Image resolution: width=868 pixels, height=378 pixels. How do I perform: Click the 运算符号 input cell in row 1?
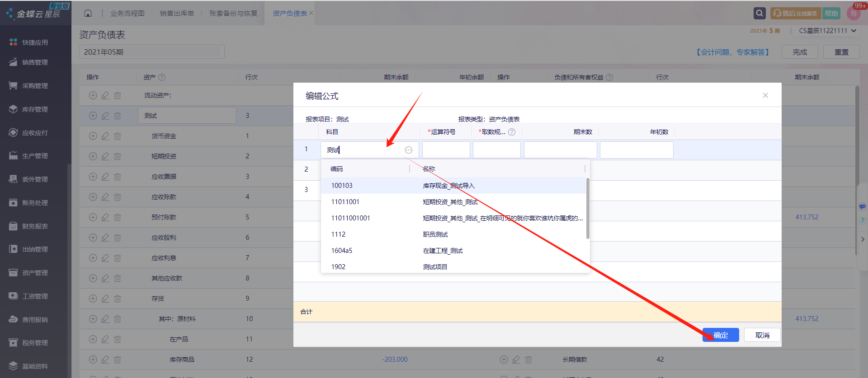coord(446,150)
